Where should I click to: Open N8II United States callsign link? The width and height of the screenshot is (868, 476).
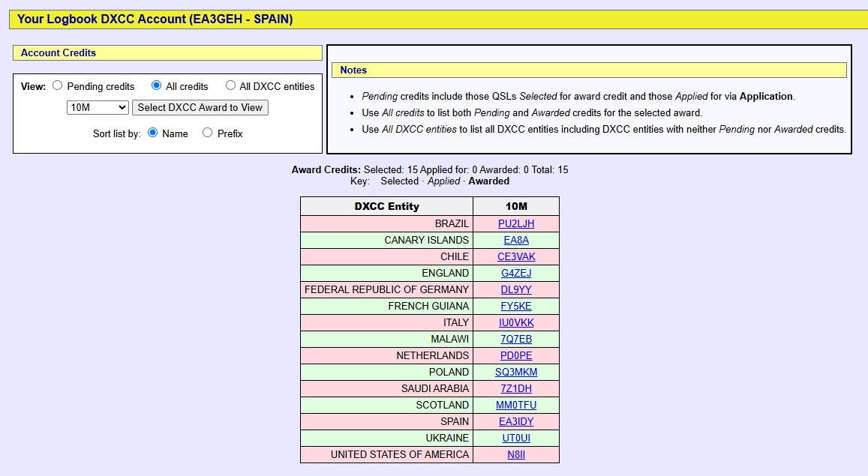(x=516, y=454)
